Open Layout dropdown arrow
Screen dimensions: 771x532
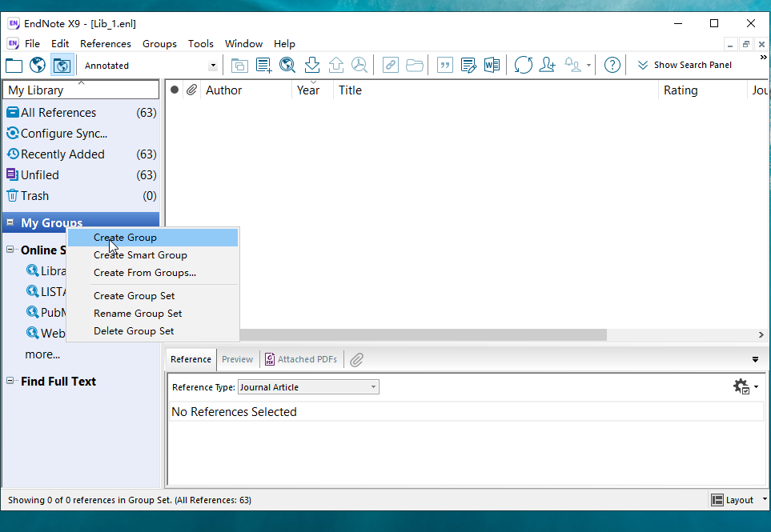(765, 499)
